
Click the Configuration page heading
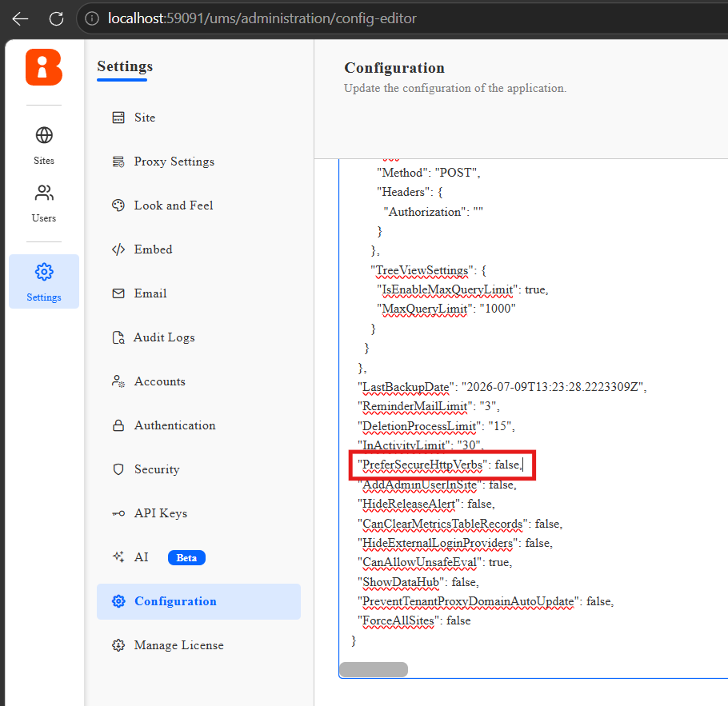click(x=394, y=68)
